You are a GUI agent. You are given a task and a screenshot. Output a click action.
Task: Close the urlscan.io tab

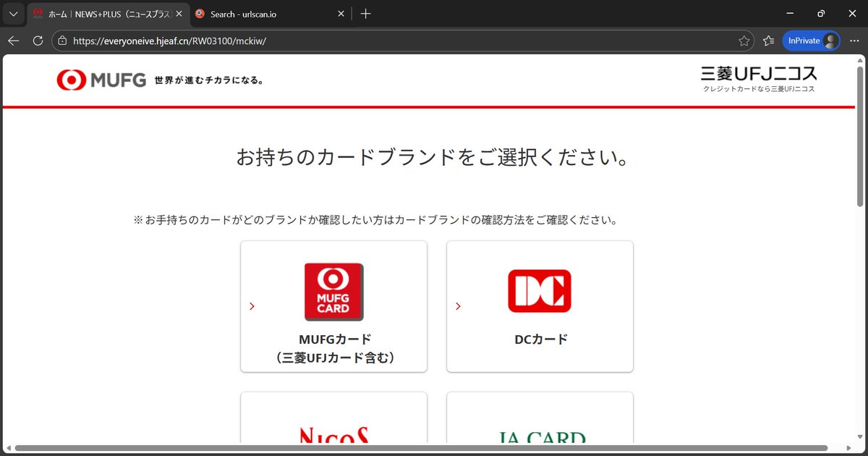click(x=341, y=14)
